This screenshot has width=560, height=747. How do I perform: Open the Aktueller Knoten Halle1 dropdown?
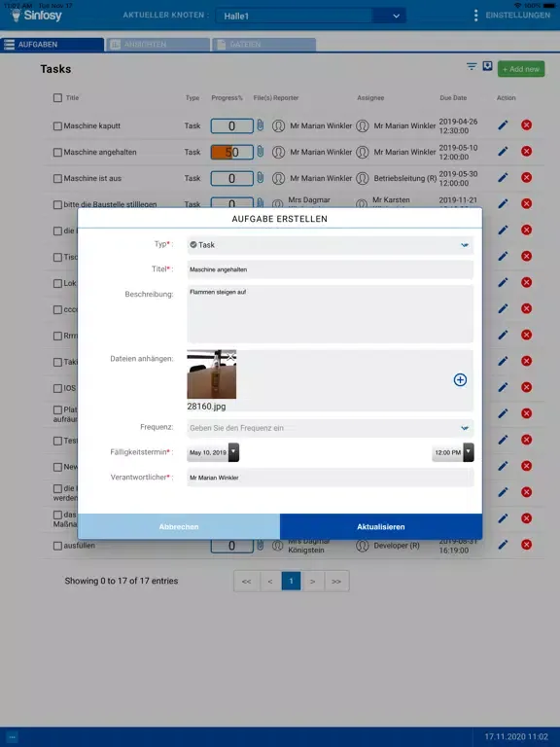point(310,16)
